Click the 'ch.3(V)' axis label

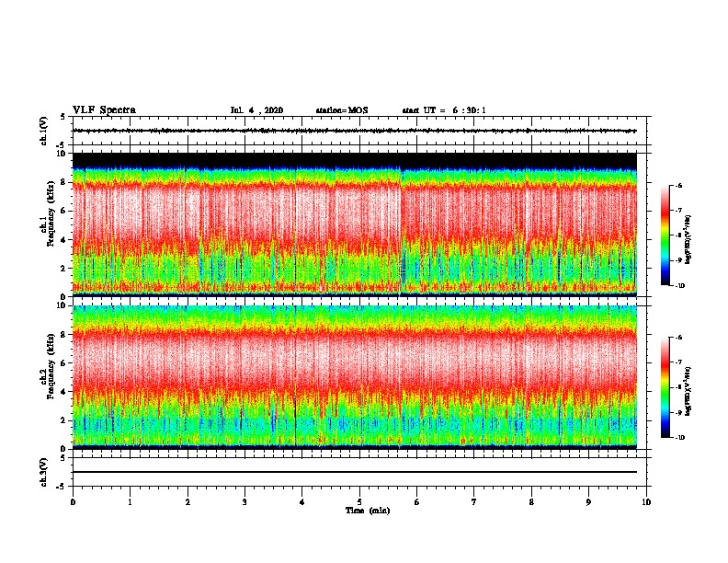(x=44, y=472)
